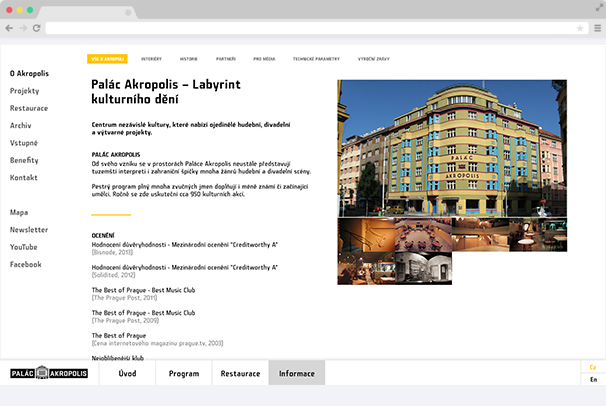Screen dimensions: 606x406
Task: Switch language to English (En)
Action: (593, 380)
